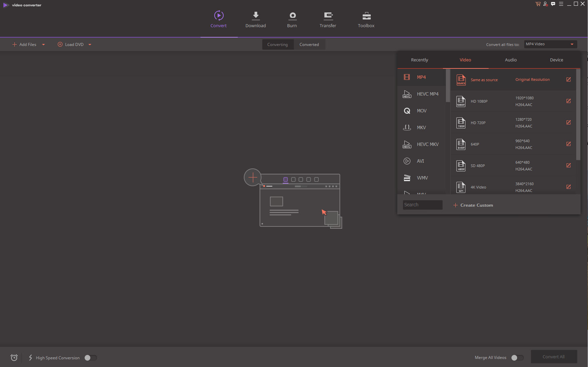This screenshot has height=367, width=588.
Task: Click the Load DVD button
Action: click(x=71, y=45)
